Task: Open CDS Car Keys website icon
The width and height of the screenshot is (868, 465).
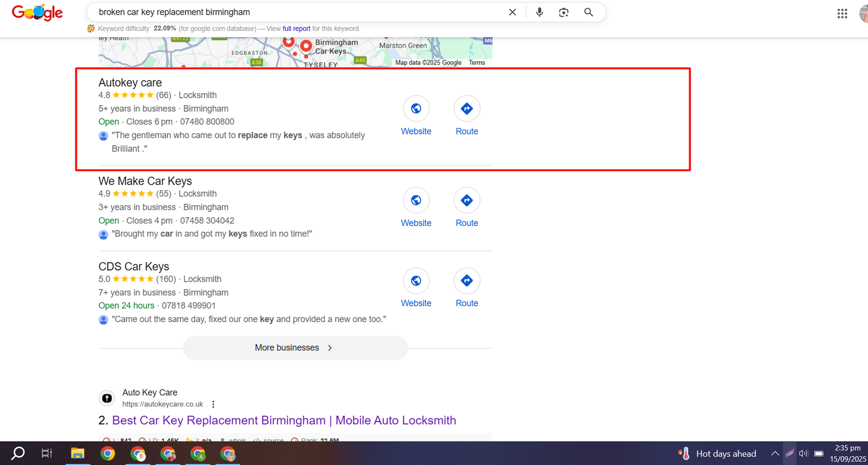Action: click(416, 281)
